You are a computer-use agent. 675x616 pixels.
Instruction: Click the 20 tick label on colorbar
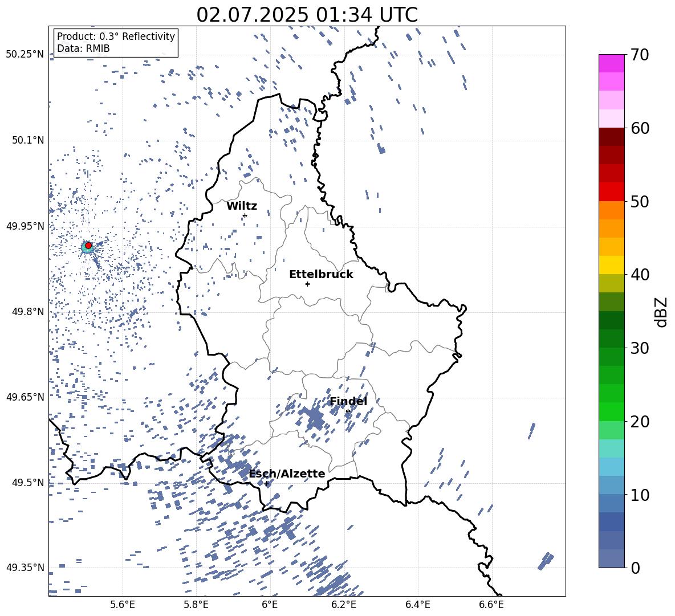coord(640,422)
